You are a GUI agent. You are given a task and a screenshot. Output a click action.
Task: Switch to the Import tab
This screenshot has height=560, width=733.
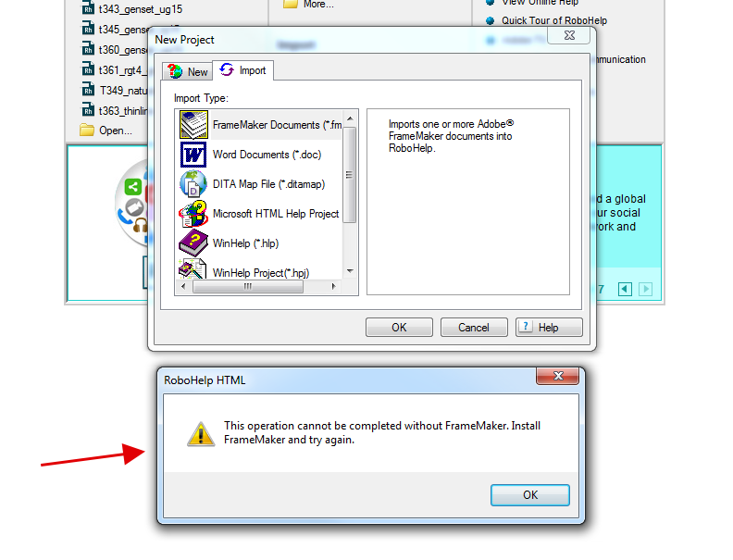tap(243, 70)
